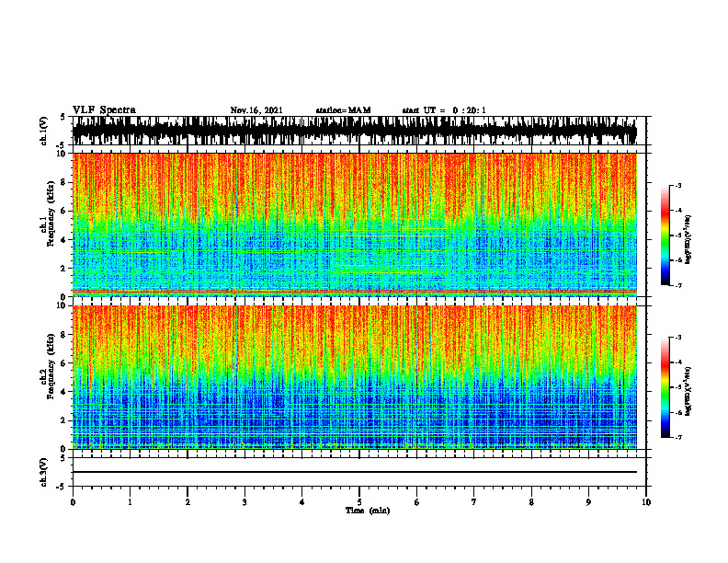Screen dimensions: 728x563
Task: Click the ch.1 colorbar log(PSD) label
Action: (x=688, y=240)
